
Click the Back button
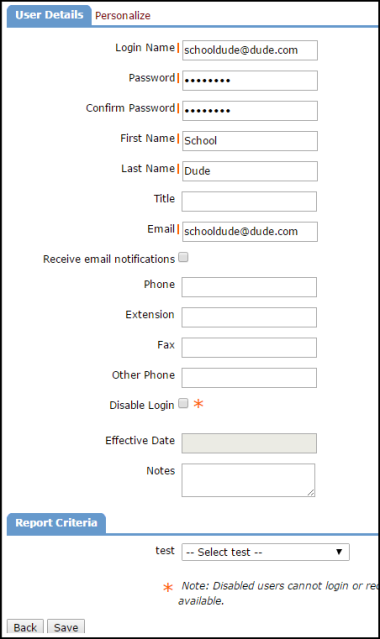tap(25, 627)
